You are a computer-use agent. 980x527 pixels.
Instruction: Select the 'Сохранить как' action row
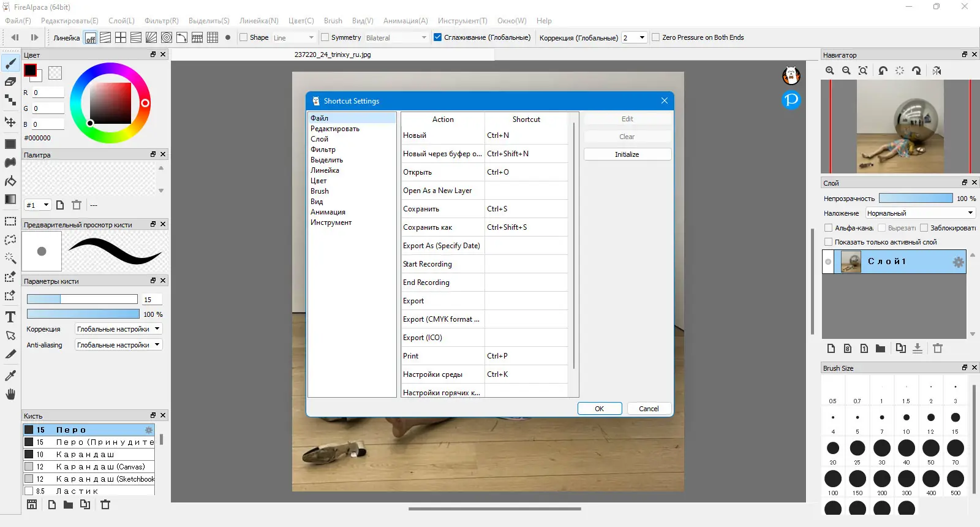(484, 227)
